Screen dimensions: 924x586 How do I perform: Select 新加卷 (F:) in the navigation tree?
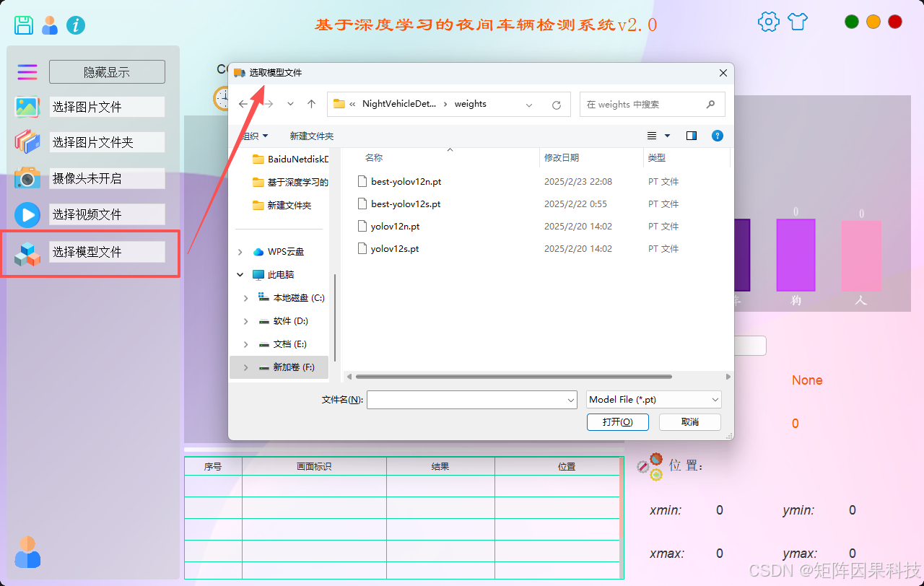(279, 367)
